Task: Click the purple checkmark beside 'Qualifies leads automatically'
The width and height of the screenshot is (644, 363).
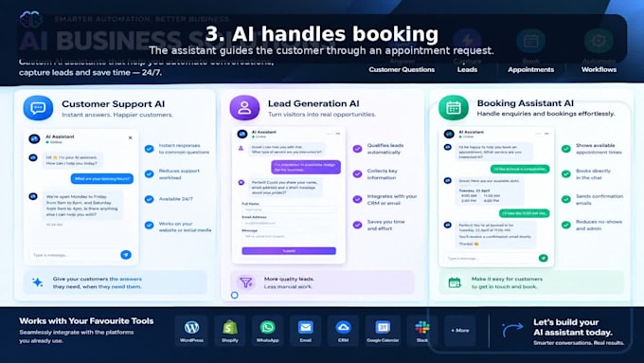Action: [357, 149]
